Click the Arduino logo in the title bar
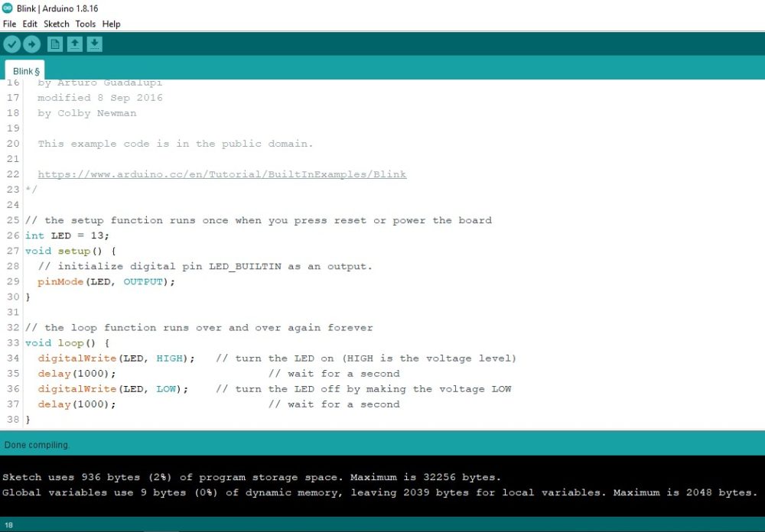Viewport: 765px width, 532px height. [x=8, y=8]
